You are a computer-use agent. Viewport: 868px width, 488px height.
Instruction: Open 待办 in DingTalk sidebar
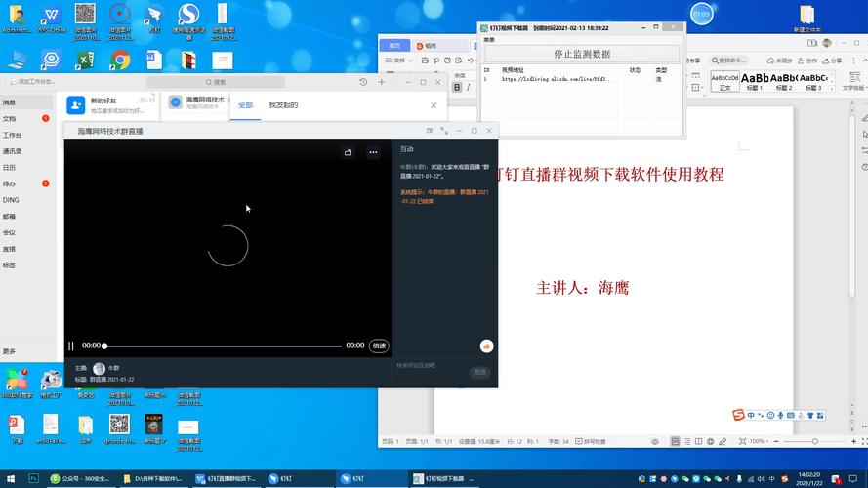[9, 183]
